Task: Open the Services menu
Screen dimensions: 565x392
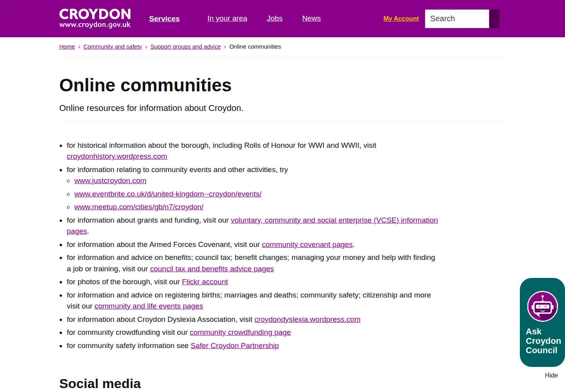Action: click(164, 18)
